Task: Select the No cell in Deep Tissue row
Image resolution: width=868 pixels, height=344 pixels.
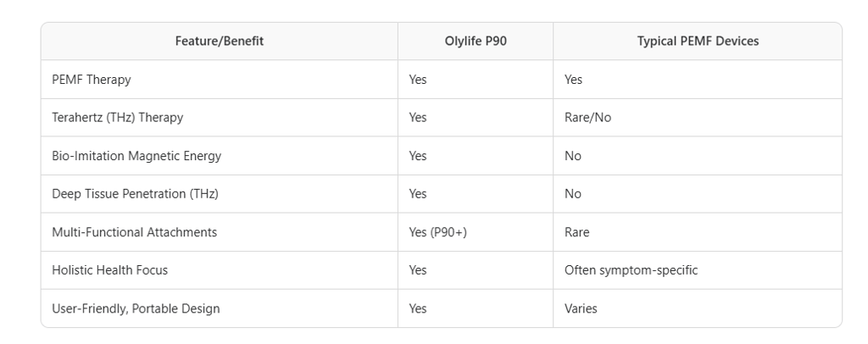Action: coord(573,194)
